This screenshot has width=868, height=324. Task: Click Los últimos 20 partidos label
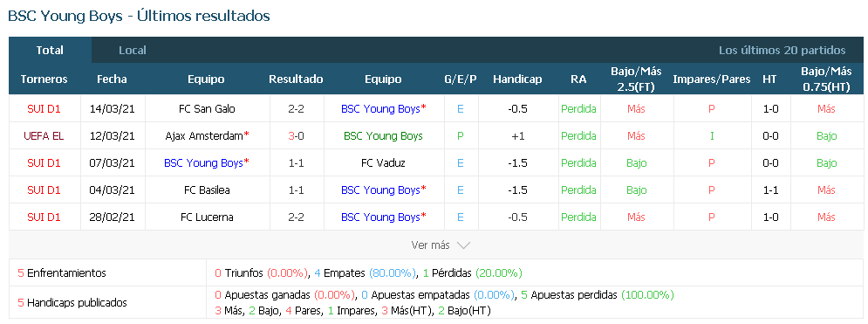(783, 51)
